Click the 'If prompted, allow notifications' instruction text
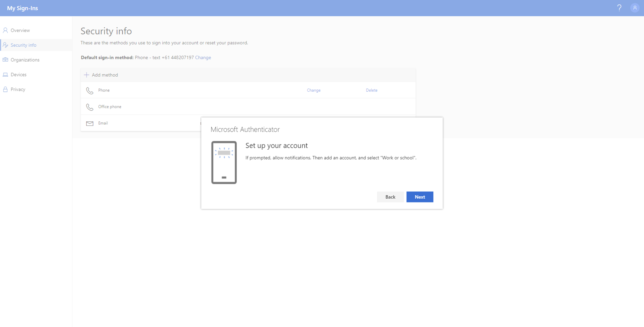 click(331, 158)
